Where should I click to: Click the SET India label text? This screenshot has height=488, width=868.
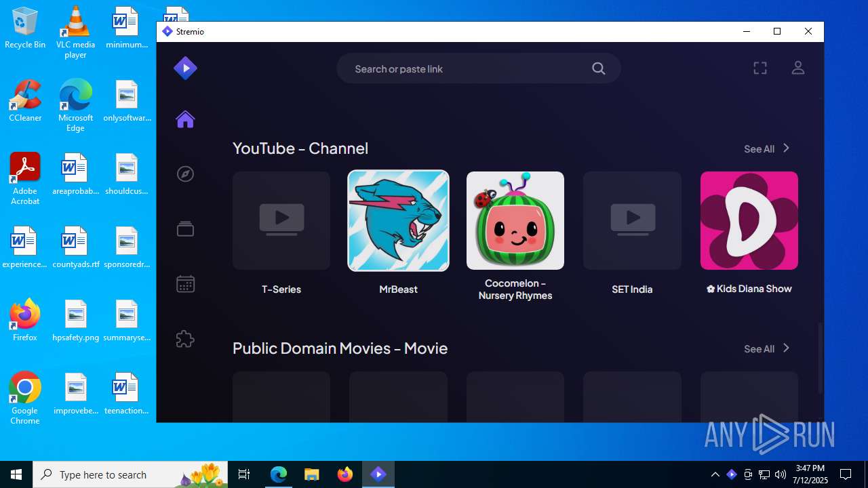[x=632, y=289]
